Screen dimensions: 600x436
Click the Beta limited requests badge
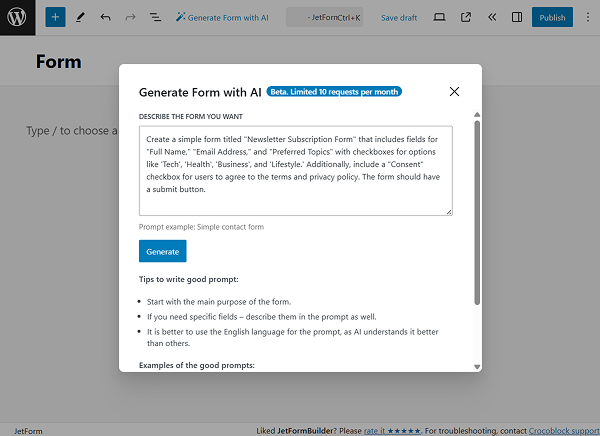coord(334,92)
